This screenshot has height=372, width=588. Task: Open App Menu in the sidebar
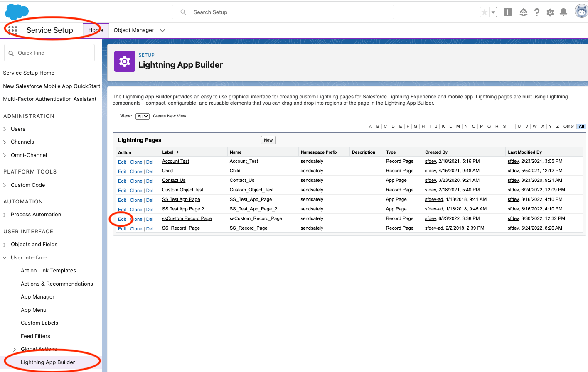click(x=34, y=310)
